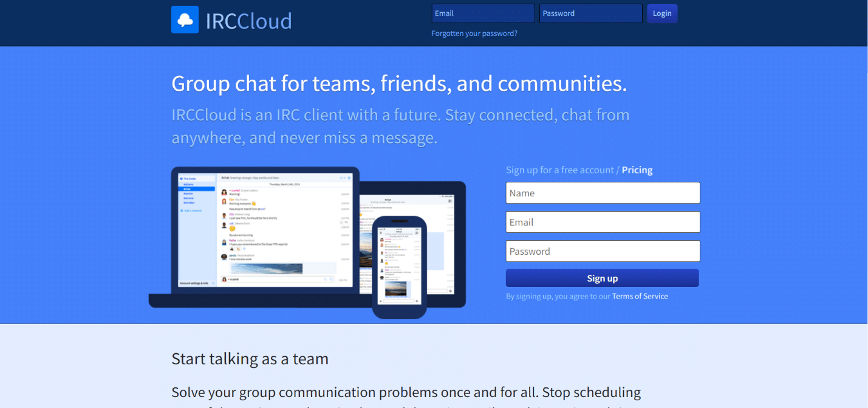Click the 'Start talking as a team' heading
Screen dimensions: 868x408
(x=250, y=359)
